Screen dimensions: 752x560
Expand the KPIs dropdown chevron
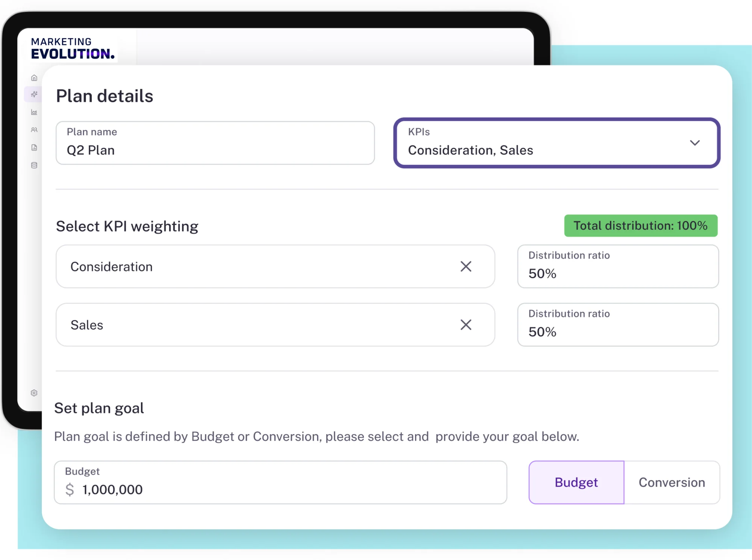click(x=694, y=143)
